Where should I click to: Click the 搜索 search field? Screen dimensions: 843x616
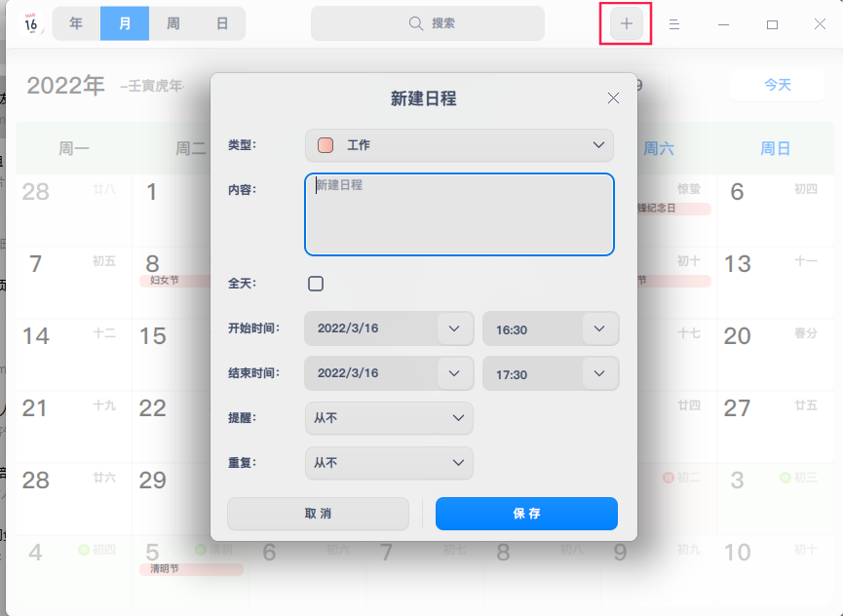tap(428, 23)
